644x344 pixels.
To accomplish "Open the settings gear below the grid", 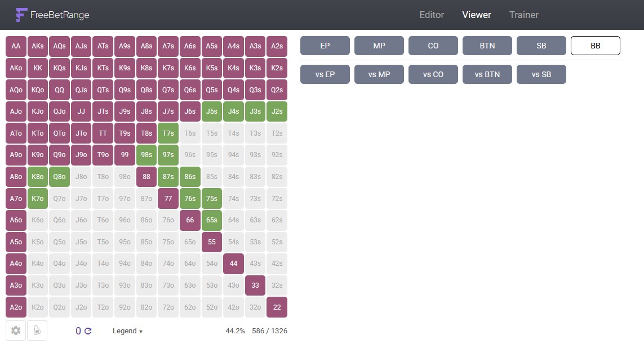I will (16, 330).
